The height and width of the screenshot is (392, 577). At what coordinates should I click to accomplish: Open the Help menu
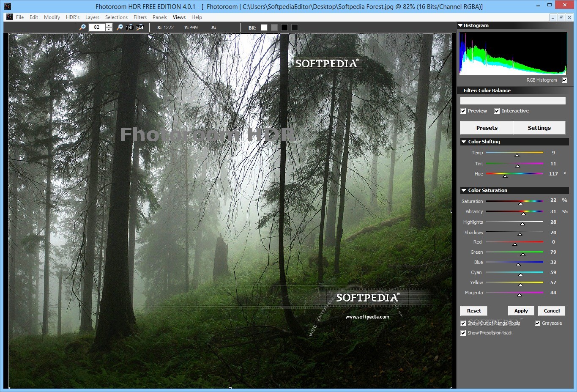[x=197, y=17]
